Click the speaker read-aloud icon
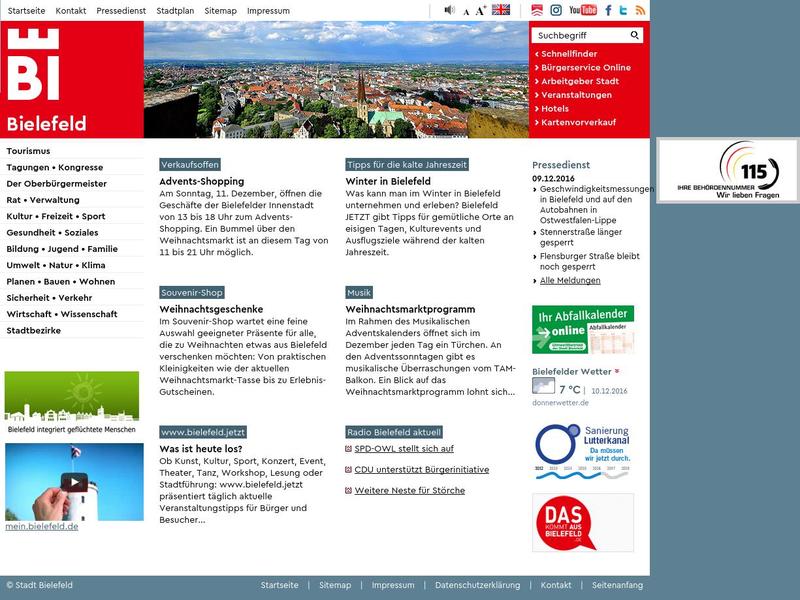The image size is (800, 600). click(449, 10)
